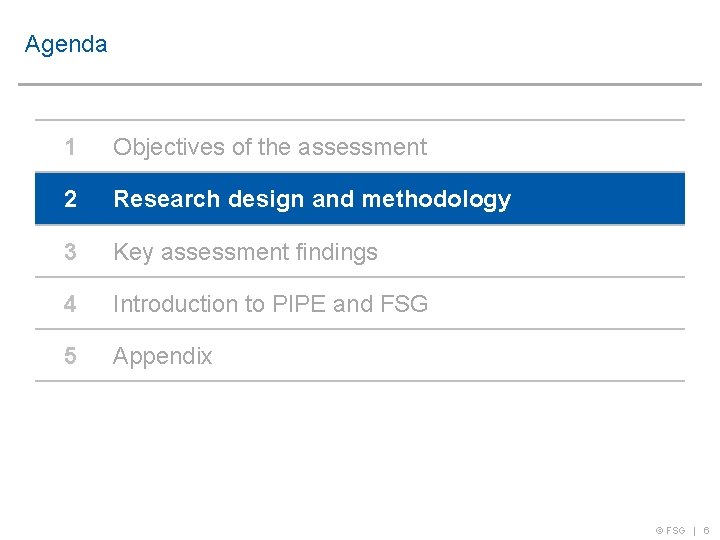720x540 pixels.
Task: Open "Introduction to PIPE and FSG" item
Action: 270,304
